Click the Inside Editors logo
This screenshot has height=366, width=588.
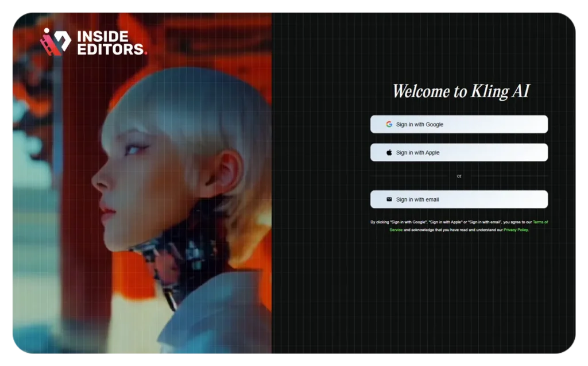click(x=94, y=43)
